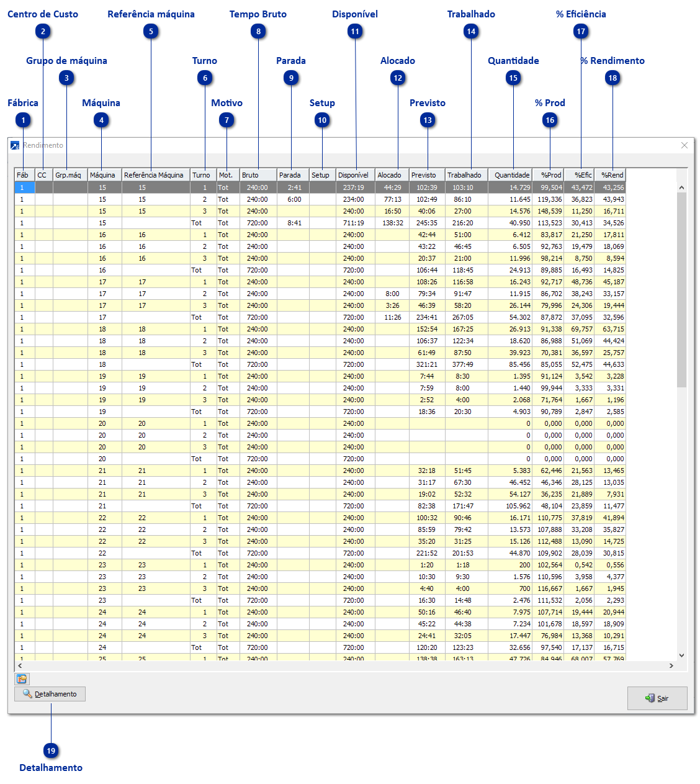Click the vertical scrollbar down arrow
The height and width of the screenshot is (784, 700).
coord(681,655)
